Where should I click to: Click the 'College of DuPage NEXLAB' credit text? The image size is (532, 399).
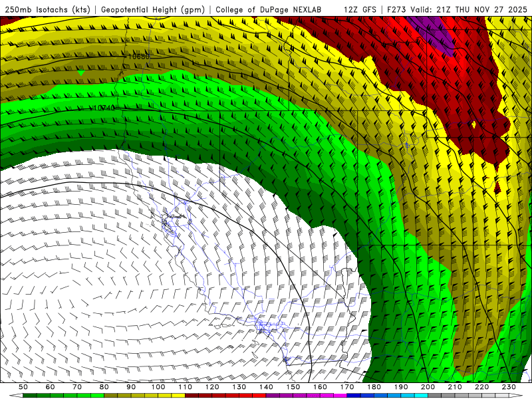point(269,9)
